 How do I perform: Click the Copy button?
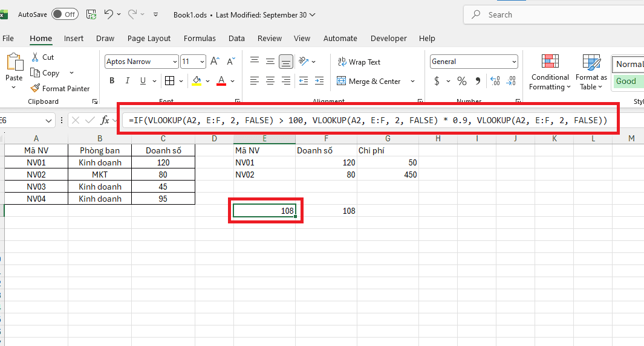click(45, 72)
